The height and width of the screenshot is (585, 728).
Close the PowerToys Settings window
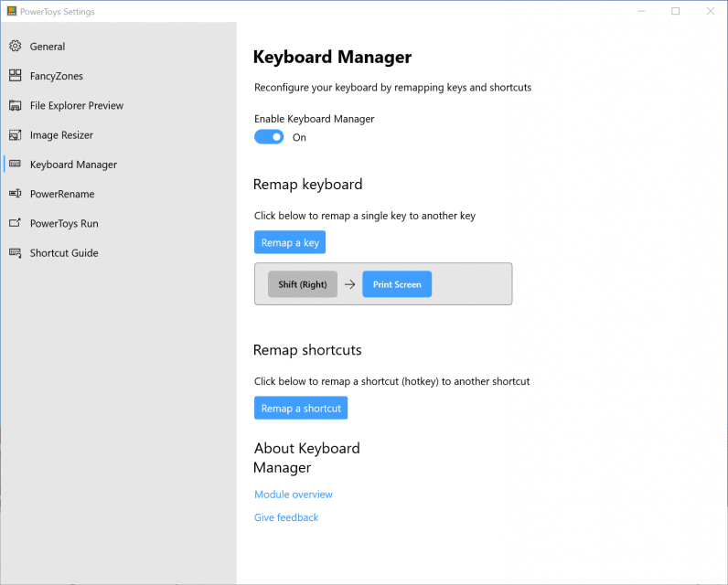click(x=710, y=11)
